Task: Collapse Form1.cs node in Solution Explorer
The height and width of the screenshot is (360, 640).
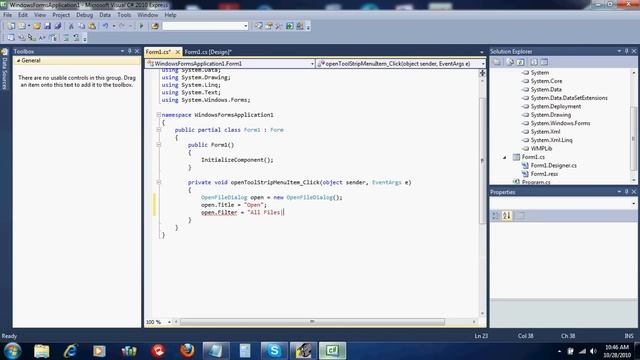Action: [504, 157]
